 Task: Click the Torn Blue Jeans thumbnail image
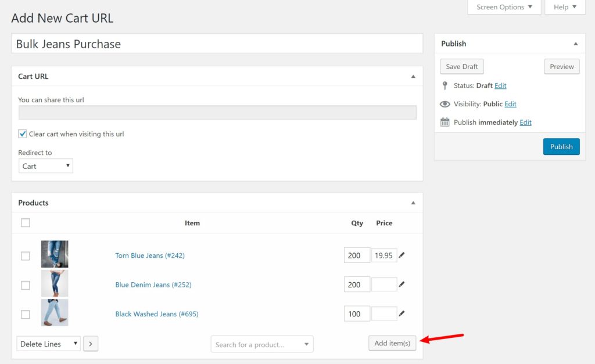click(x=55, y=254)
